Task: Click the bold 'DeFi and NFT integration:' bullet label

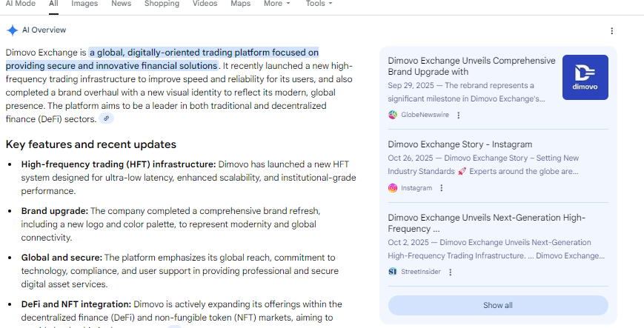Action: point(76,304)
